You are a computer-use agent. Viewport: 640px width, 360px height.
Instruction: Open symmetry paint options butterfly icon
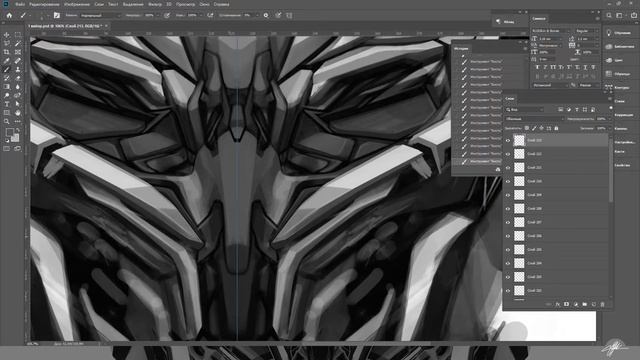[289, 16]
